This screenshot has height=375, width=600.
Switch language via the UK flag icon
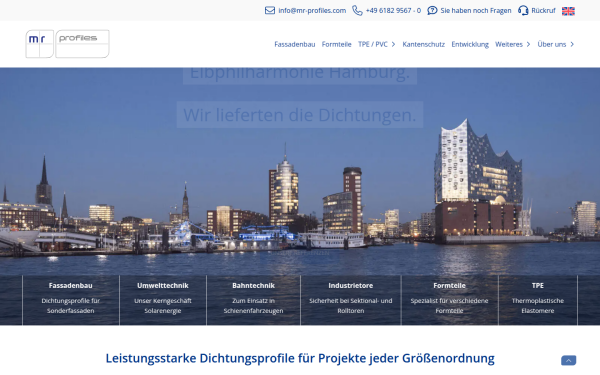point(568,11)
